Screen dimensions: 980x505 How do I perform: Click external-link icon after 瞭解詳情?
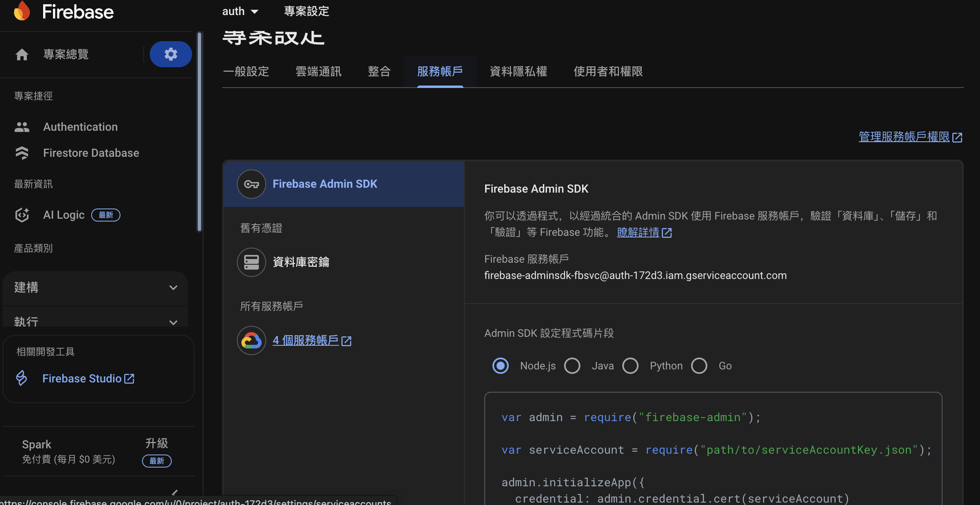(667, 233)
